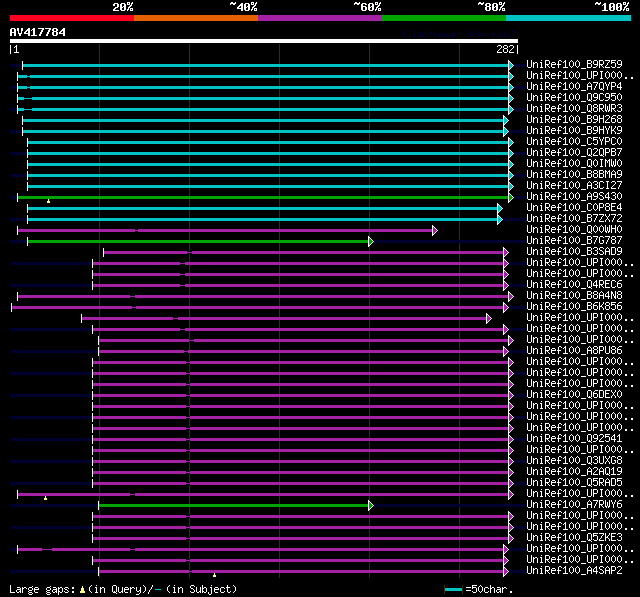The height and width of the screenshot is (597, 640).
Task: Click the cyan ~100% identity legend segment
Action: pos(569,18)
